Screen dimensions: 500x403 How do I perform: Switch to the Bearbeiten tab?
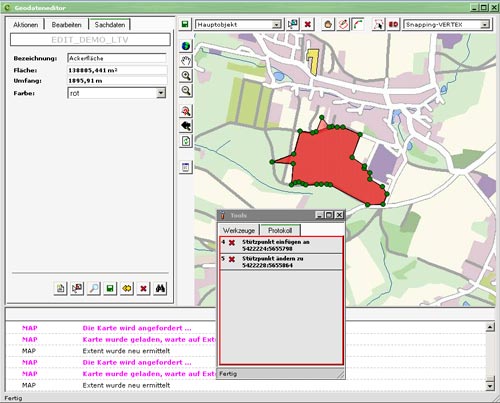click(66, 25)
